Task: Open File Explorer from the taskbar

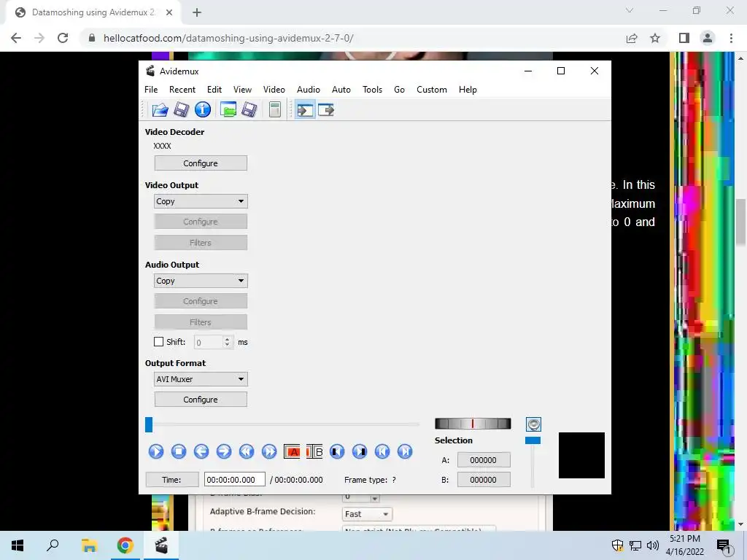Action: (89, 545)
